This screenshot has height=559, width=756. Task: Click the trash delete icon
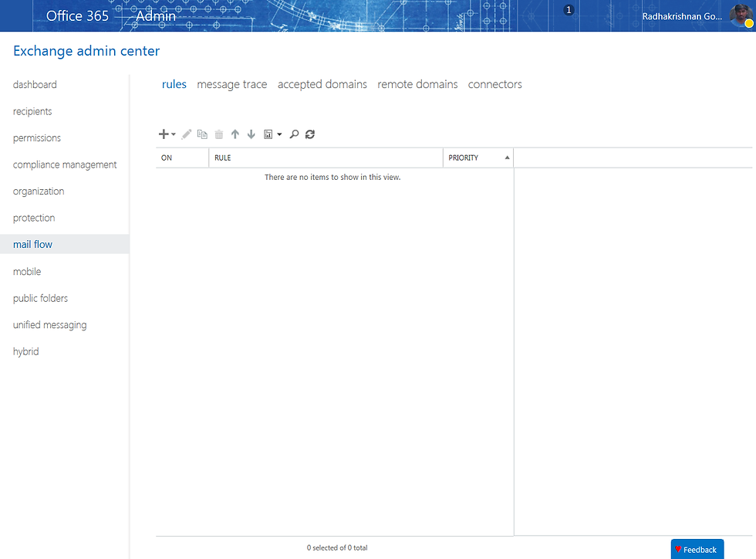click(x=219, y=134)
